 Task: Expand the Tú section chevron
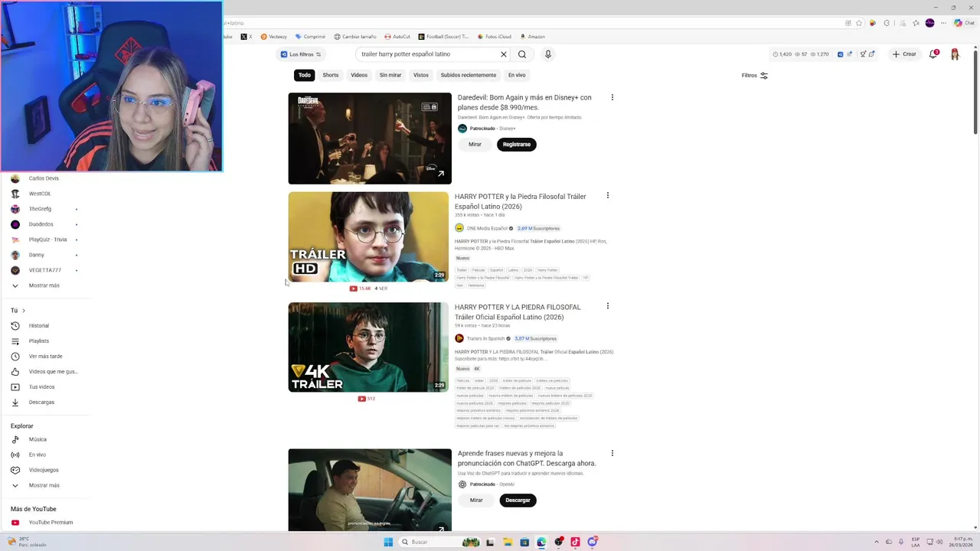[x=24, y=311]
